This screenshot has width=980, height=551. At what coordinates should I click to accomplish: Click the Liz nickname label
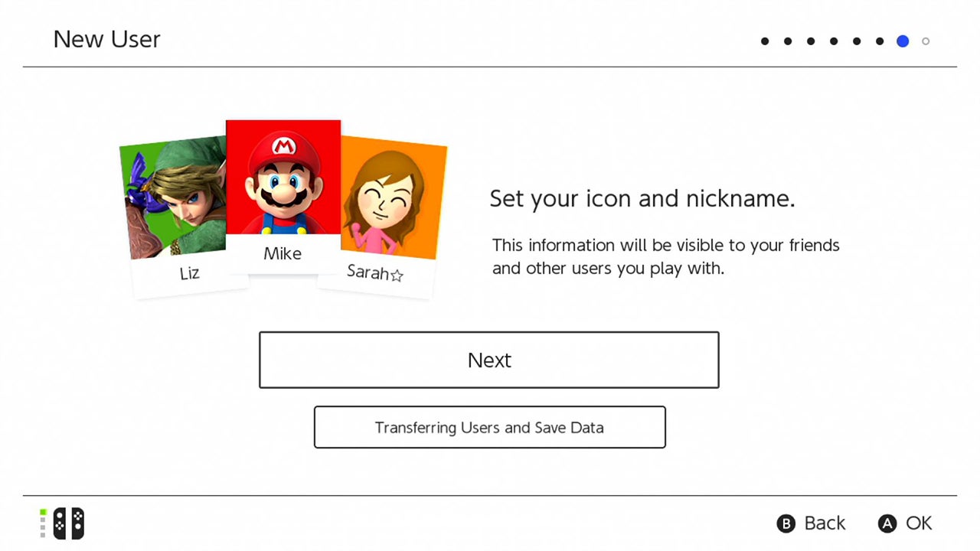click(x=189, y=272)
